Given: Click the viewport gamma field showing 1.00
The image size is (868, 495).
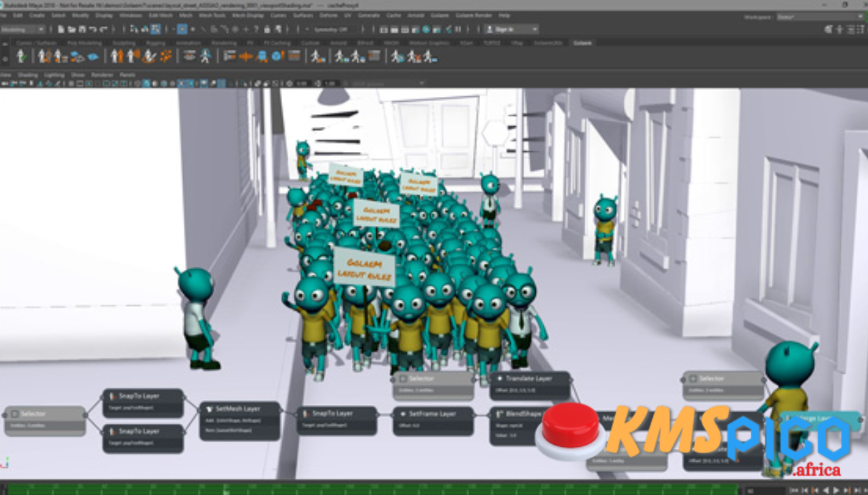Looking at the screenshot, I should point(330,83).
